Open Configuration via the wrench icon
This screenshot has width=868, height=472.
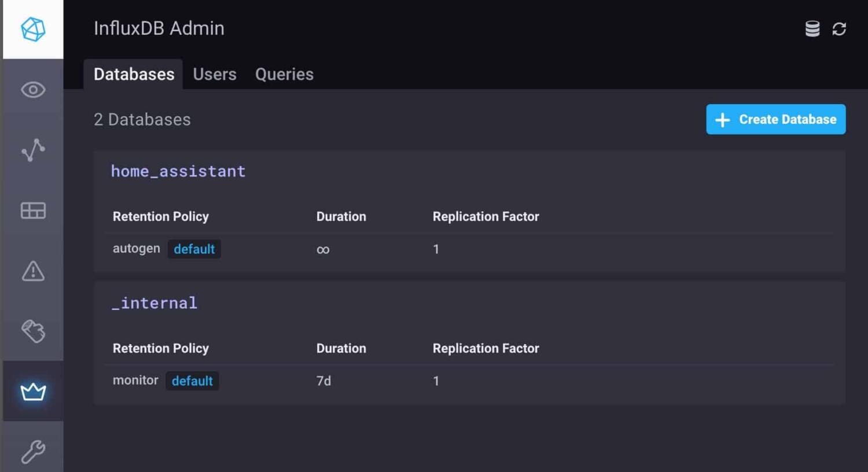[x=33, y=451]
